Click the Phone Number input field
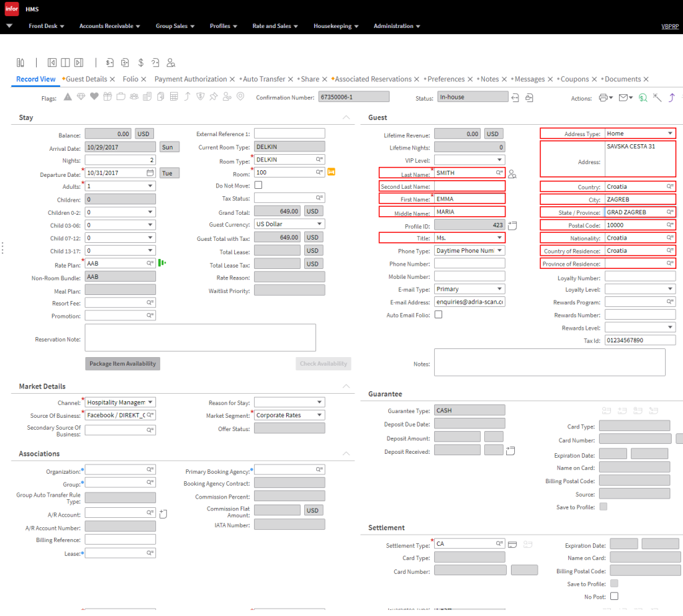 pos(469,264)
